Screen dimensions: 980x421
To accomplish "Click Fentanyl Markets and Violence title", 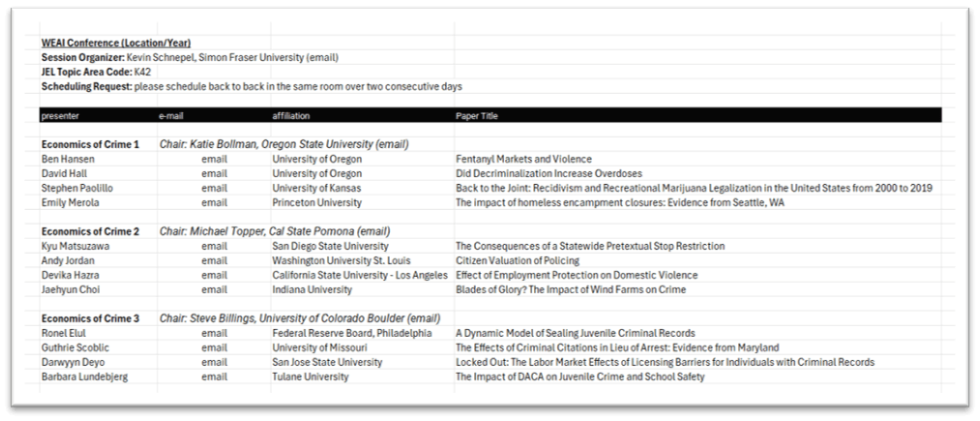I will coord(523,159).
